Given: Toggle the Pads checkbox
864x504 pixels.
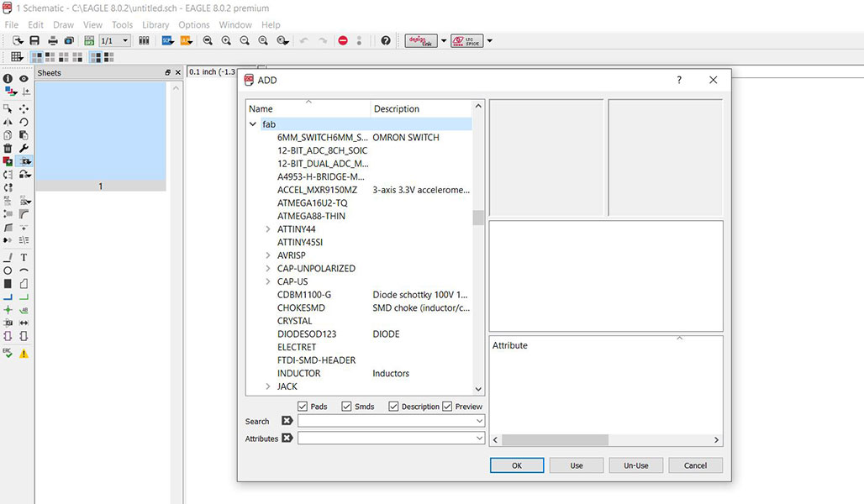Looking at the screenshot, I should coord(303,407).
